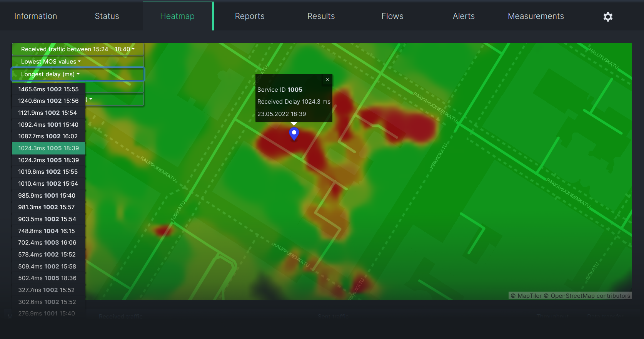Viewport: 644px width, 339px height.
Task: Switch to the Flows tab
Action: (392, 16)
